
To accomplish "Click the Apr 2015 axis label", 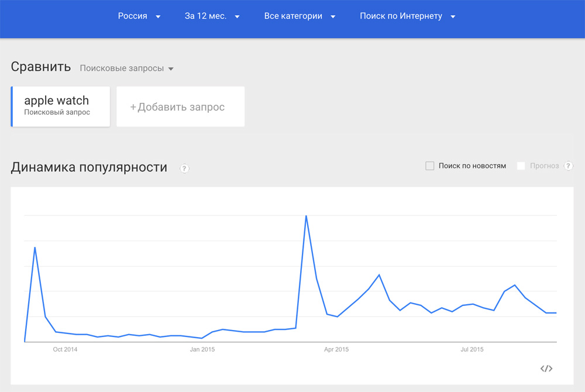I will click(336, 349).
